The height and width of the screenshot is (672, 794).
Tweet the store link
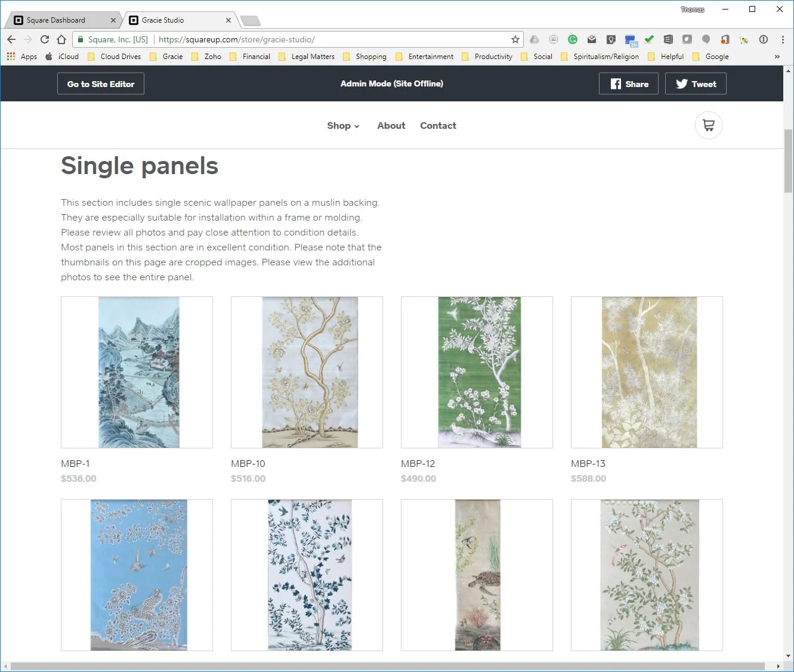[696, 83]
